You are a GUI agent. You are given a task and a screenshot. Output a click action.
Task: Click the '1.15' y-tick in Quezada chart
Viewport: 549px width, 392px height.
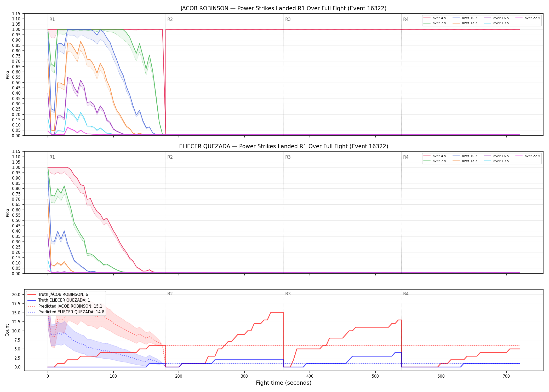[16, 152]
